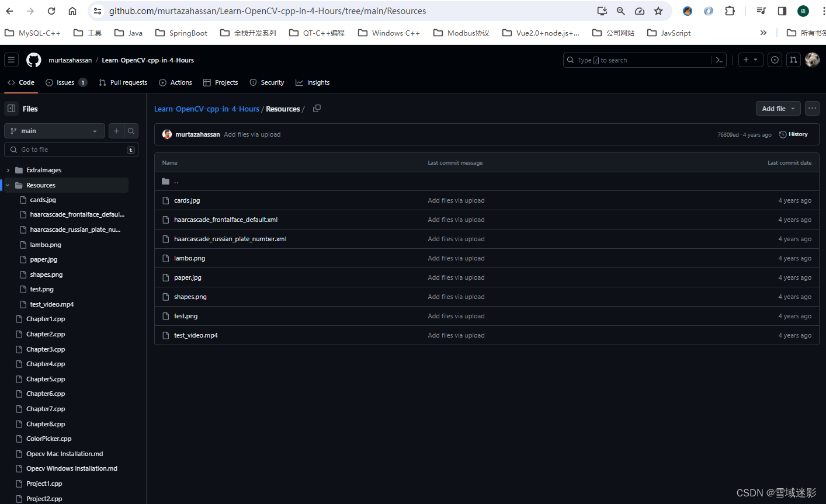Select Project1.cpp in the file tree
This screenshot has height=504, width=826.
44,484
